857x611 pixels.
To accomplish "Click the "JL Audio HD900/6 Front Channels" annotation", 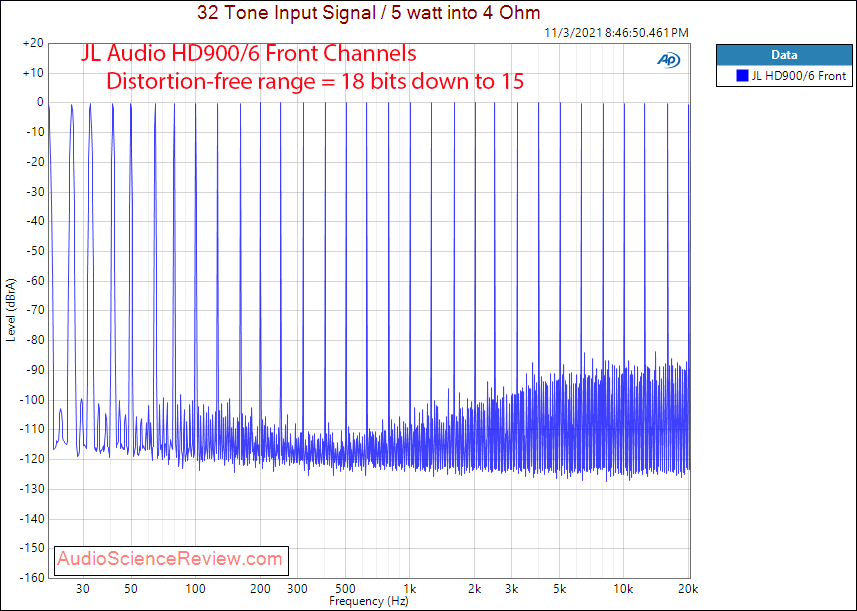I will [x=249, y=54].
